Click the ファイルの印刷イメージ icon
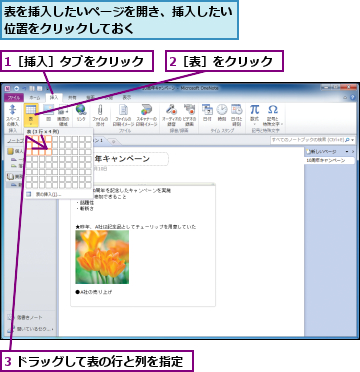Screen dimensions: 360x372 coord(124,110)
